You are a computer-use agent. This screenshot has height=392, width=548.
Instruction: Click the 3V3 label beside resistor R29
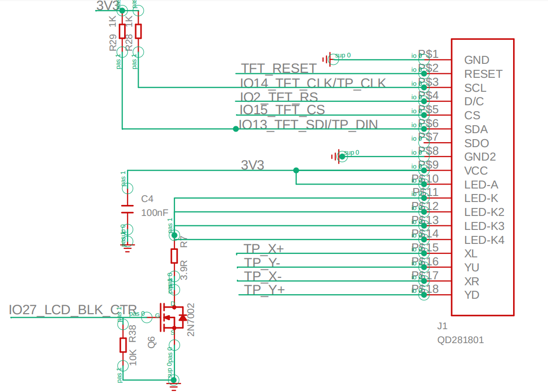point(108,5)
